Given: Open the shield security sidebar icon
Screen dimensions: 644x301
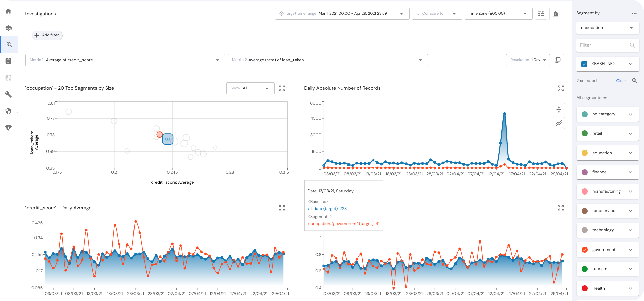Looking at the screenshot, I should (x=9, y=111).
